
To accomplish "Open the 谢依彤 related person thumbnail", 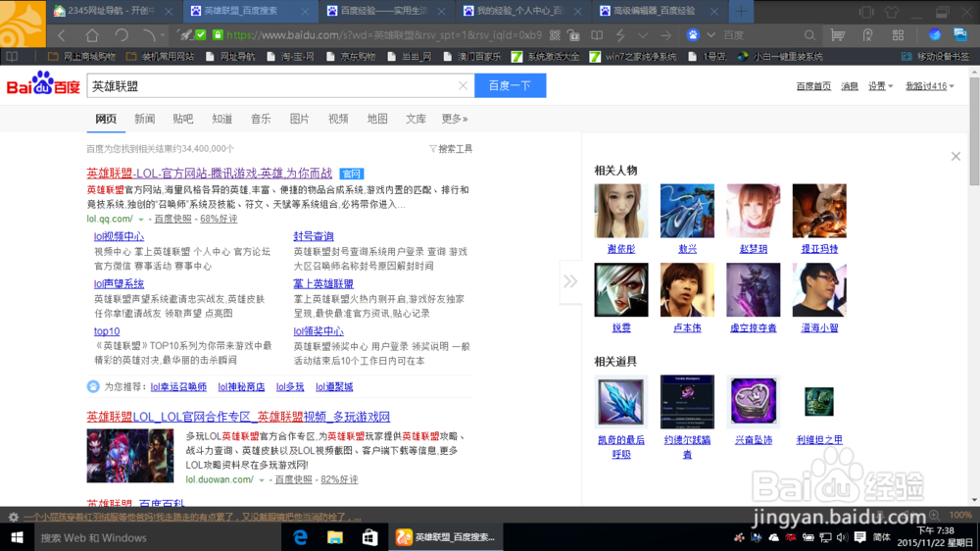I will coord(621,211).
